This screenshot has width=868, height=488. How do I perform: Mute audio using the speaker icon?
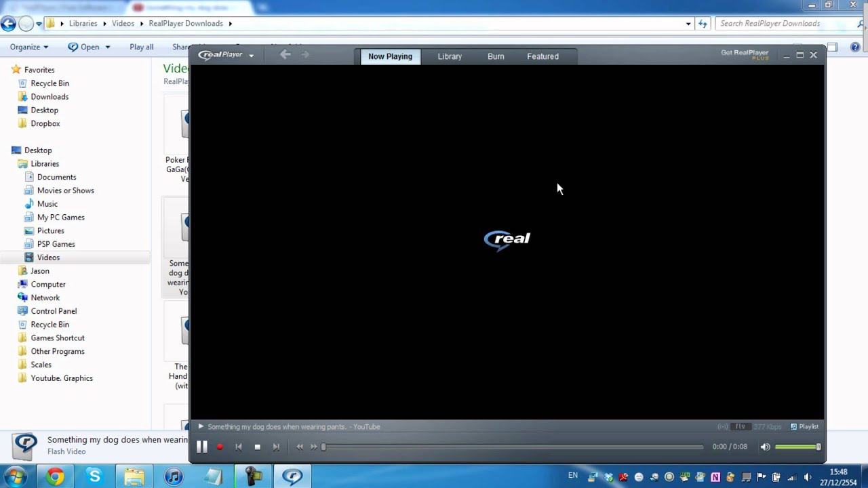coord(765,447)
